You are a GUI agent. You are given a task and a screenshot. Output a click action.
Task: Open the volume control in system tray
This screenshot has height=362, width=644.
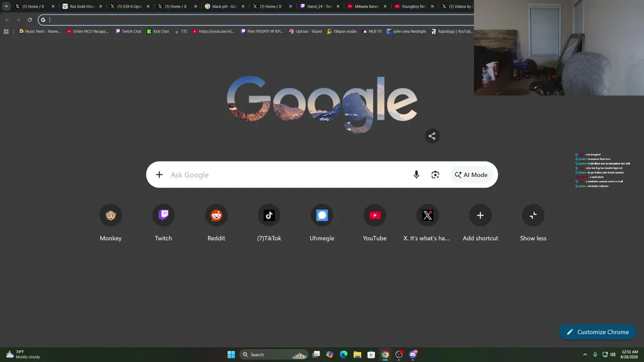tap(612, 354)
